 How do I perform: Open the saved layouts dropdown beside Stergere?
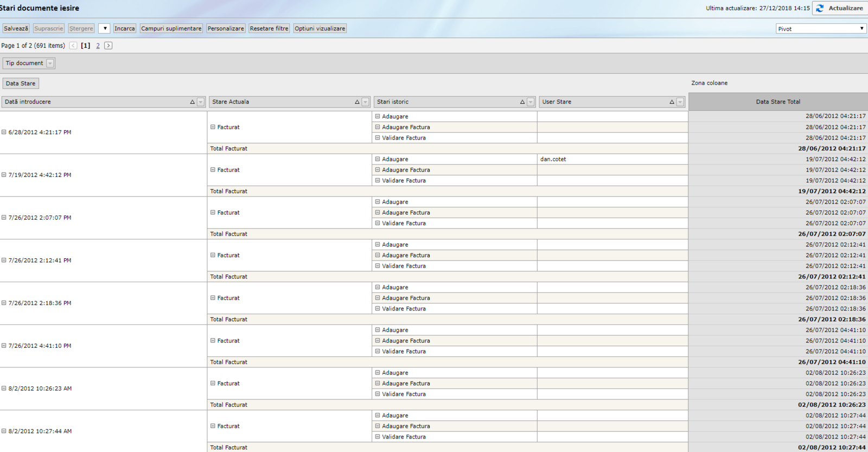tap(104, 29)
